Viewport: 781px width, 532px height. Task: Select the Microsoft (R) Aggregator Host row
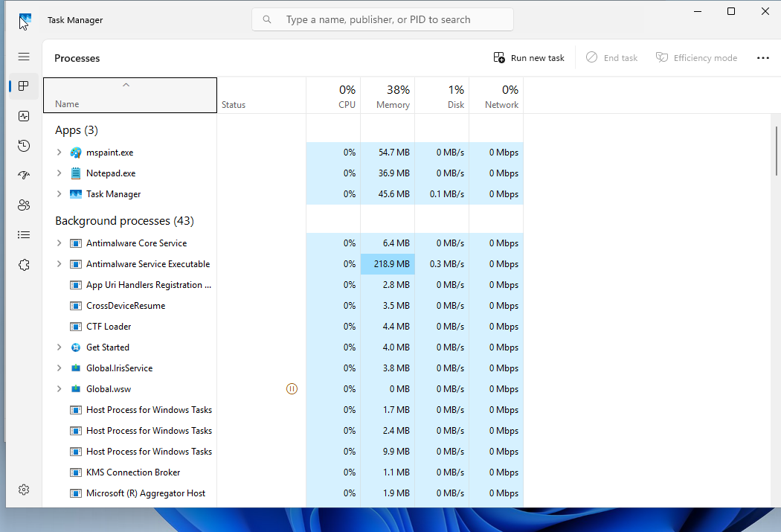click(x=283, y=493)
